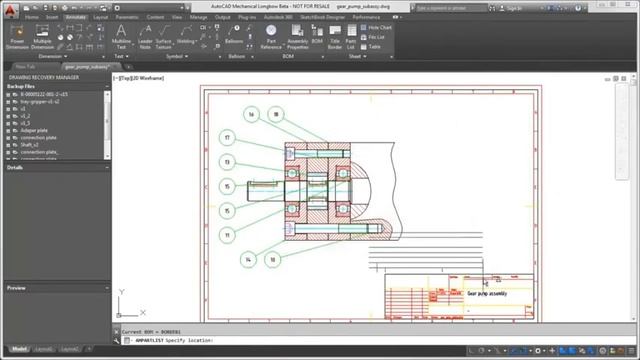This screenshot has height=360, width=640.
Task: Open command line customize wrench icon
Action: click(116, 340)
